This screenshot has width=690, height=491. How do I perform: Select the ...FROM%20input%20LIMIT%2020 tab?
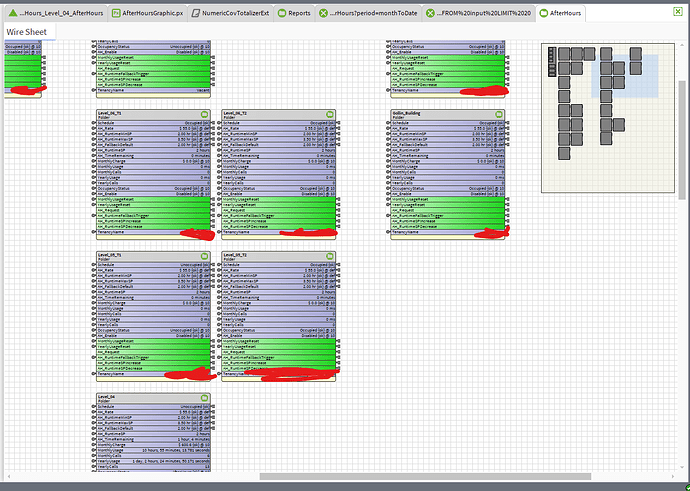click(x=479, y=13)
